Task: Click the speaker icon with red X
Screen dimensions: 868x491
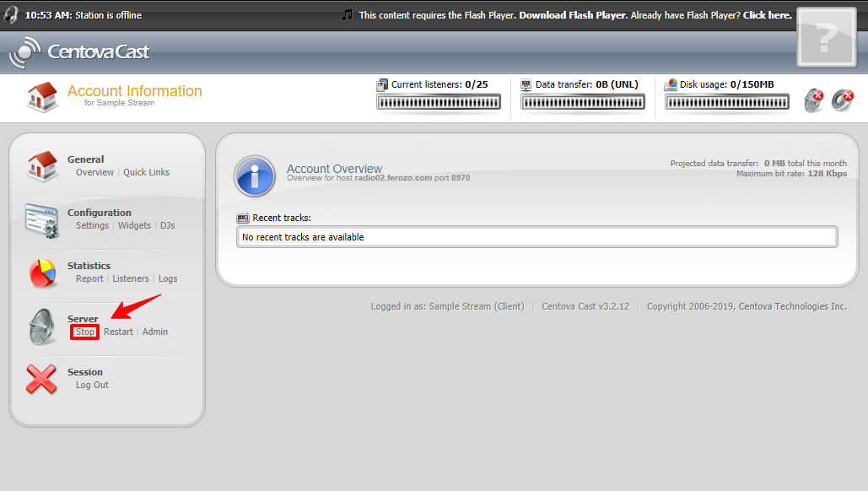Action: (843, 100)
